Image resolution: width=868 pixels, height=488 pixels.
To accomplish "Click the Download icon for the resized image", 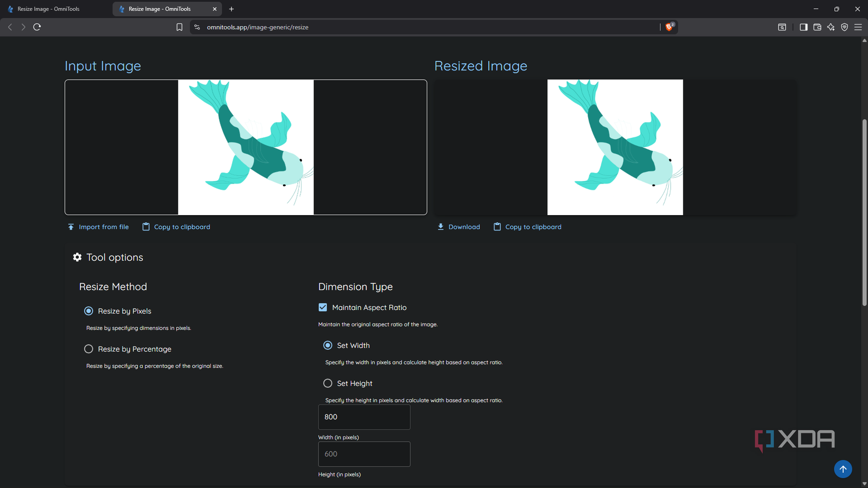I will point(440,226).
